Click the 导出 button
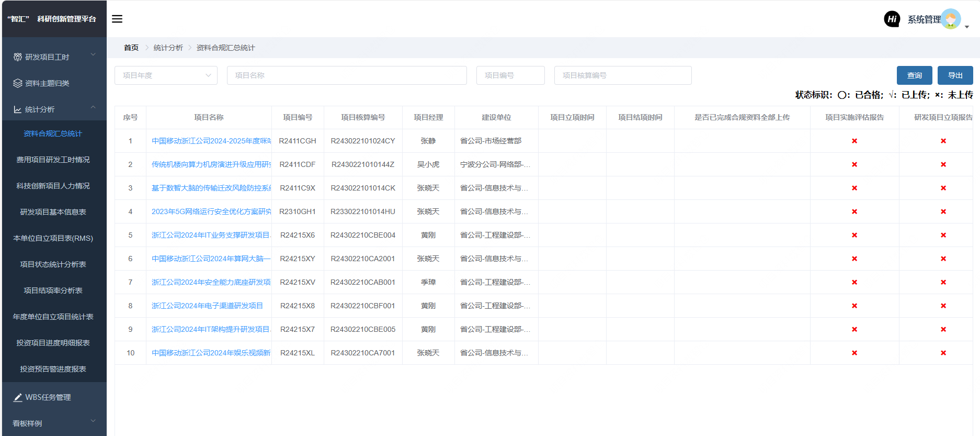Viewport: 980px width, 436px height. (x=955, y=75)
